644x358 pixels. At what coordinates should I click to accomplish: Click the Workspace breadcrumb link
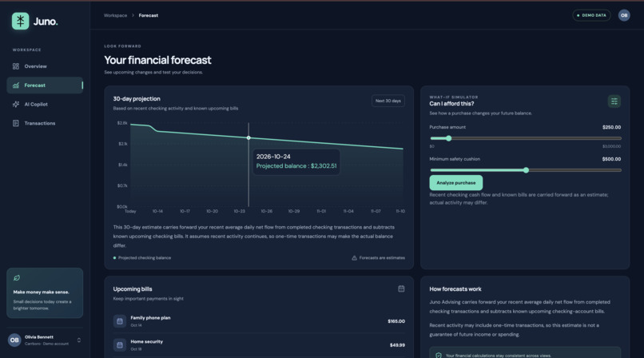[x=115, y=15]
